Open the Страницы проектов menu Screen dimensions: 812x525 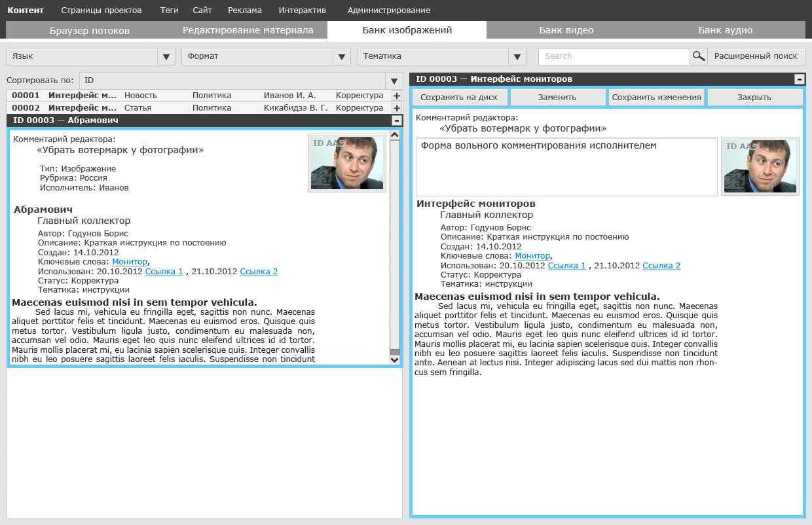click(x=101, y=10)
